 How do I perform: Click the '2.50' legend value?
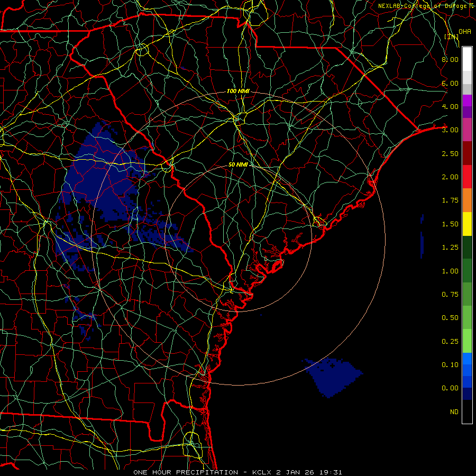pyautogui.click(x=450, y=153)
